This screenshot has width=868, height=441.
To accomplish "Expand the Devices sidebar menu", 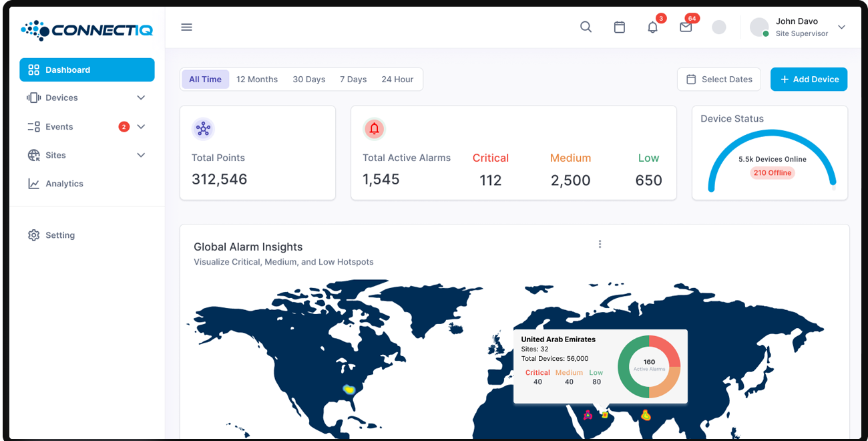I will pyautogui.click(x=87, y=98).
